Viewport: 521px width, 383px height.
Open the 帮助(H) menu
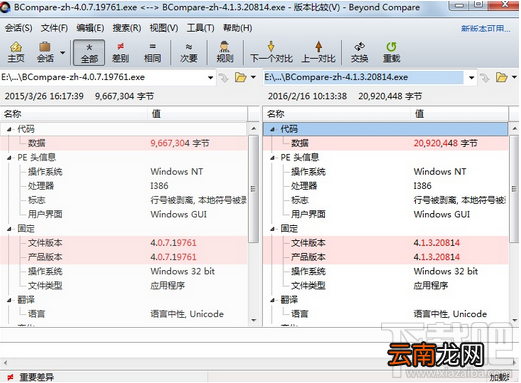237,28
